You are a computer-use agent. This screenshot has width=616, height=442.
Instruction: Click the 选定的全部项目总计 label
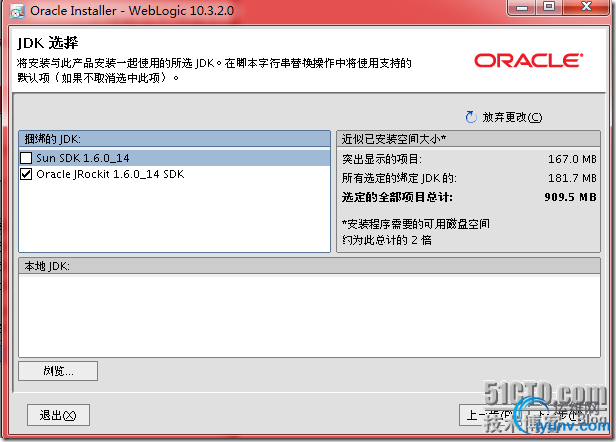click(397, 197)
